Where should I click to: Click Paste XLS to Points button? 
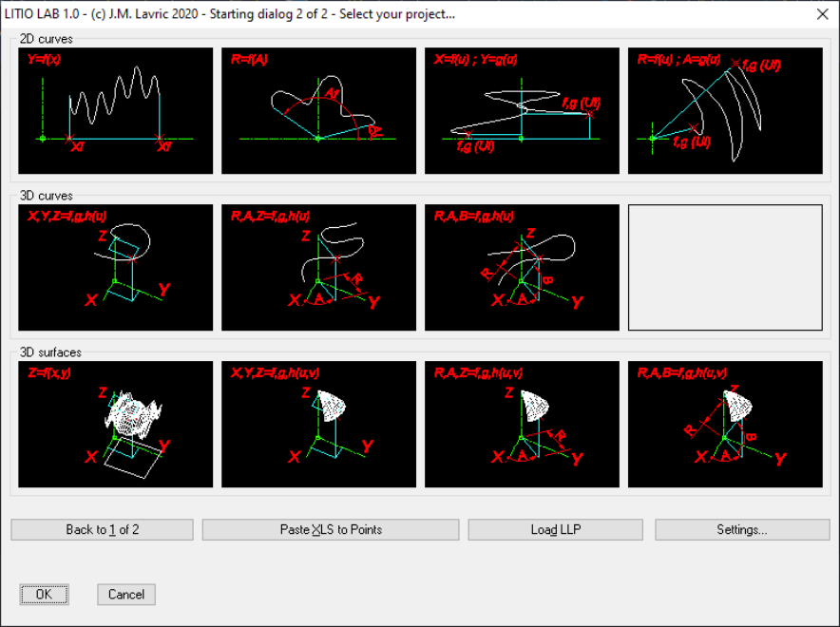[x=331, y=529]
